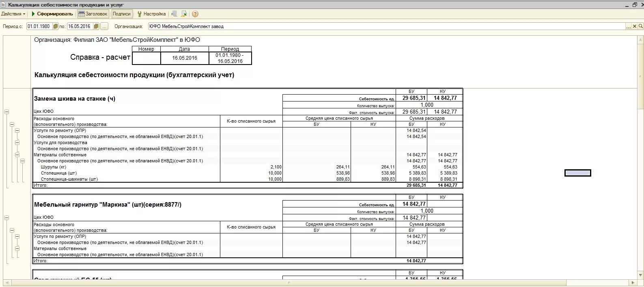Screen dimensions: 644x287
Task: Open the Настройка settings panel
Action: [x=151, y=14]
